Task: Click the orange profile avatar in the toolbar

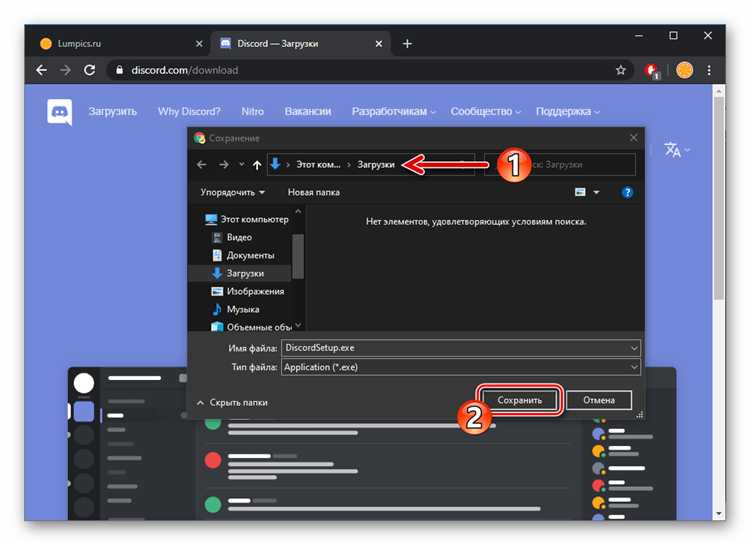Action: tap(684, 70)
